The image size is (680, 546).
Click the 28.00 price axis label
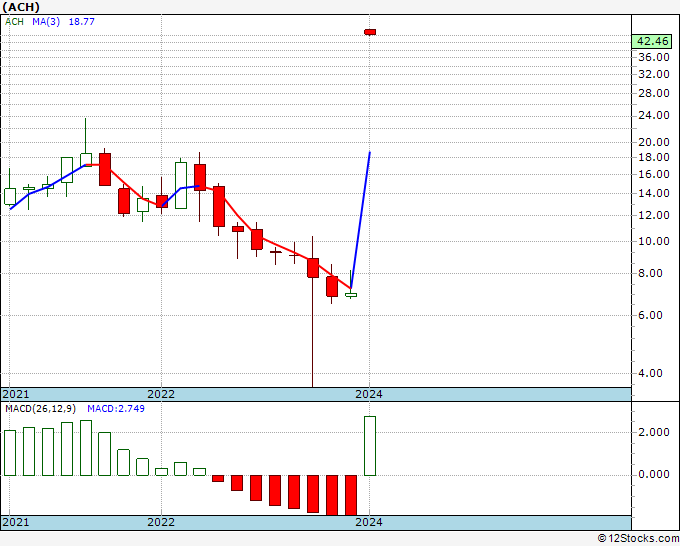point(654,93)
